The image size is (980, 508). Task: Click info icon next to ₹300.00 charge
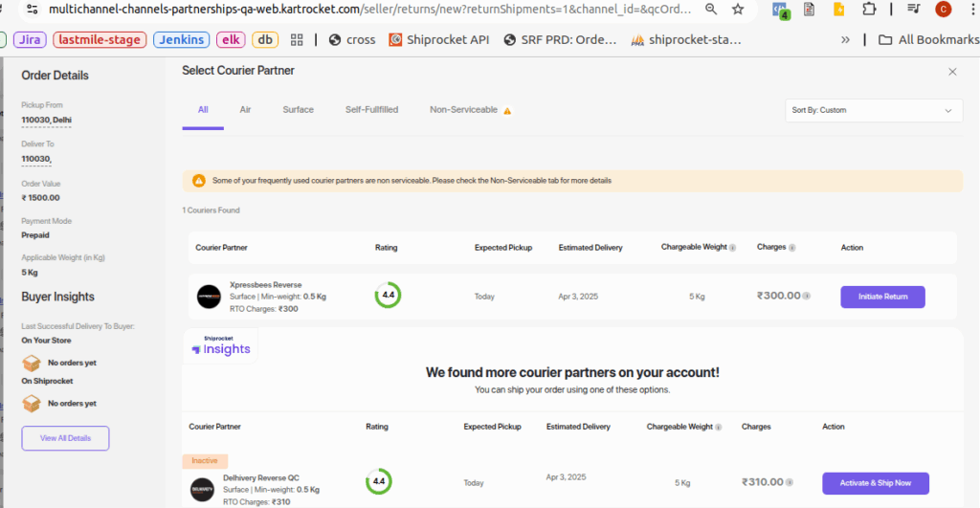point(807,297)
